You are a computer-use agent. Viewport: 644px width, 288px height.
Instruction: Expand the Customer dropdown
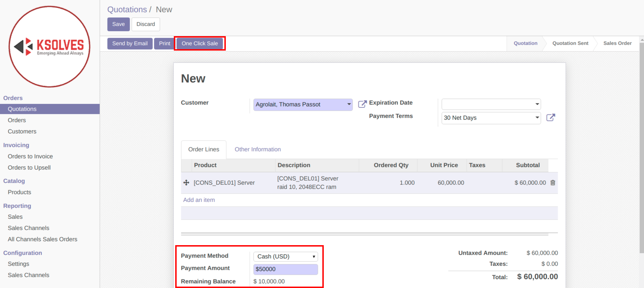[x=349, y=104]
